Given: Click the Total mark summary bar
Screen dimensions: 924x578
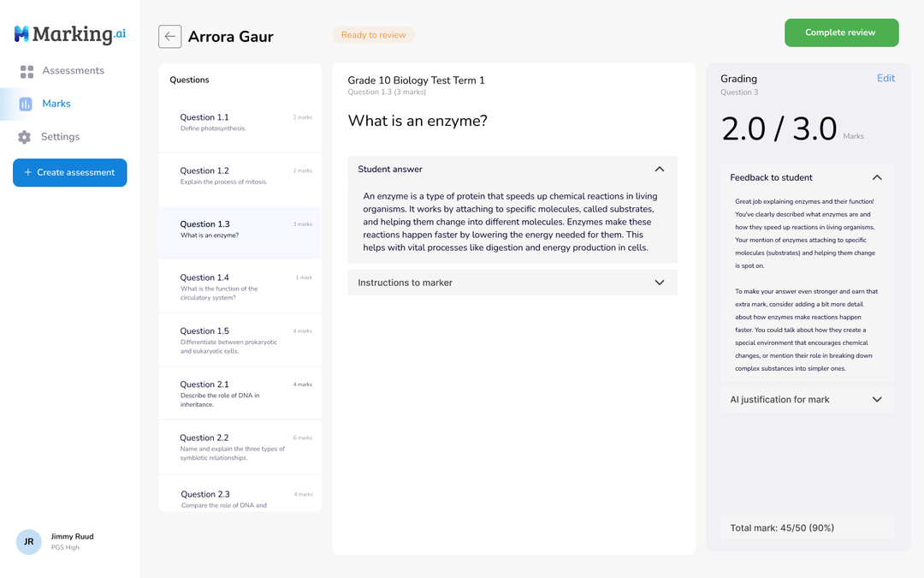Looking at the screenshot, I should [807, 527].
